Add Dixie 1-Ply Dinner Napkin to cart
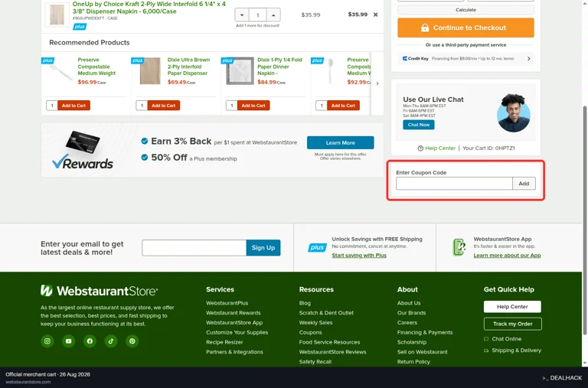Viewport: 588px width, 388px height. 253,106
